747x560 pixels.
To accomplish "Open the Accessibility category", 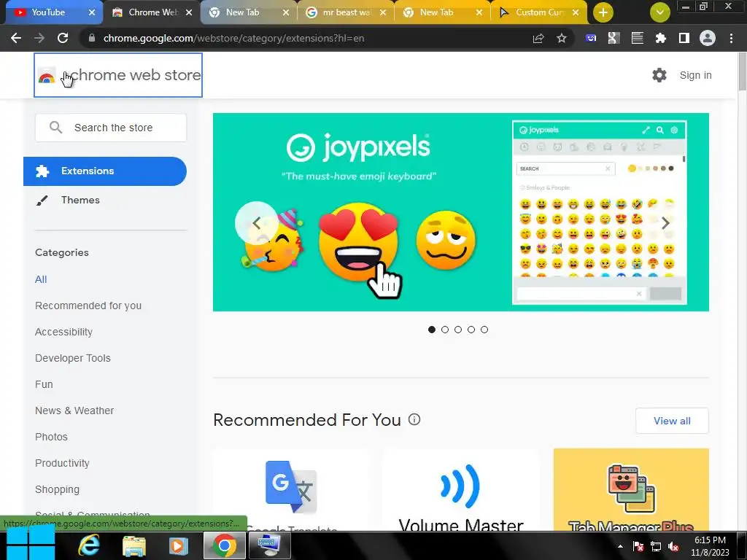I will [63, 332].
